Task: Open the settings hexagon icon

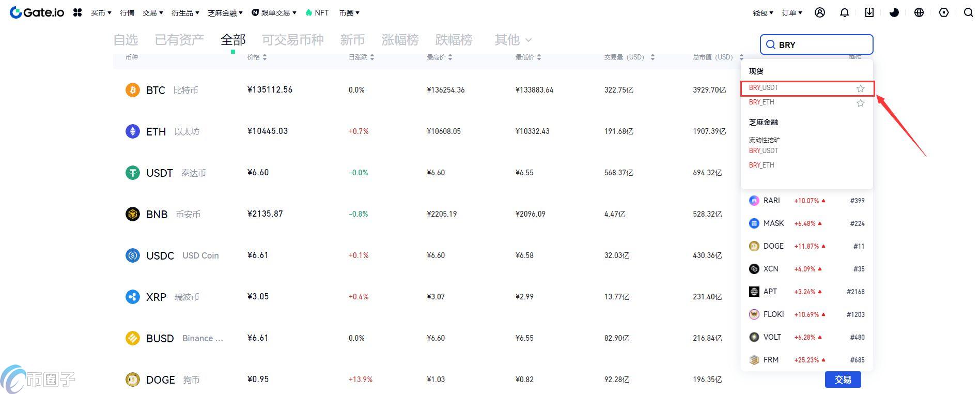Action: 944,12
